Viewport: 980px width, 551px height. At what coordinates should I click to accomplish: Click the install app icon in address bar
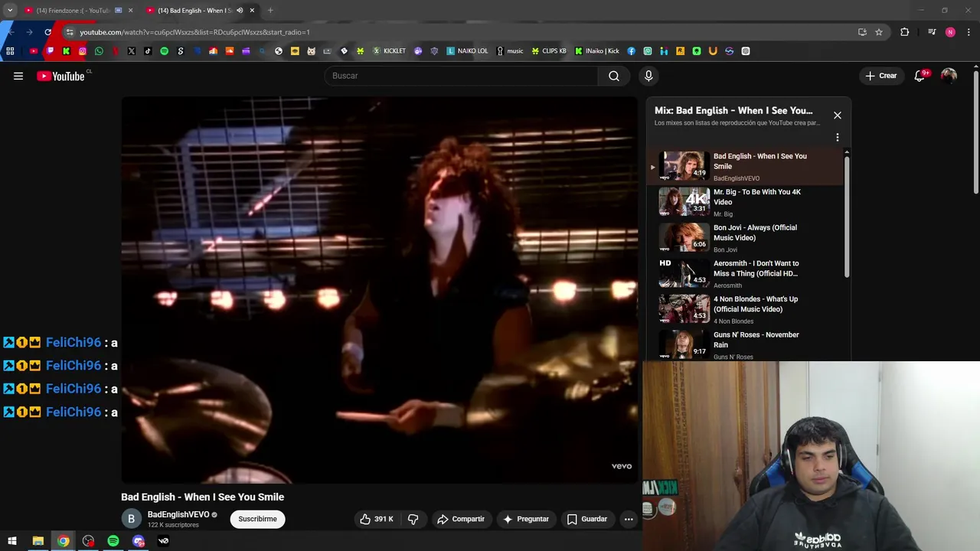[862, 32]
